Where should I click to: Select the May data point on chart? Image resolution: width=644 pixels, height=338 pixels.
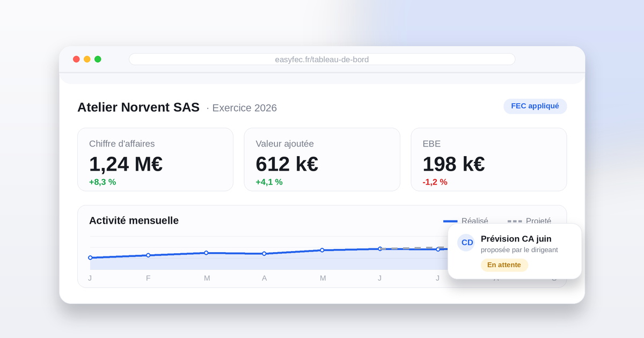tap(322, 250)
